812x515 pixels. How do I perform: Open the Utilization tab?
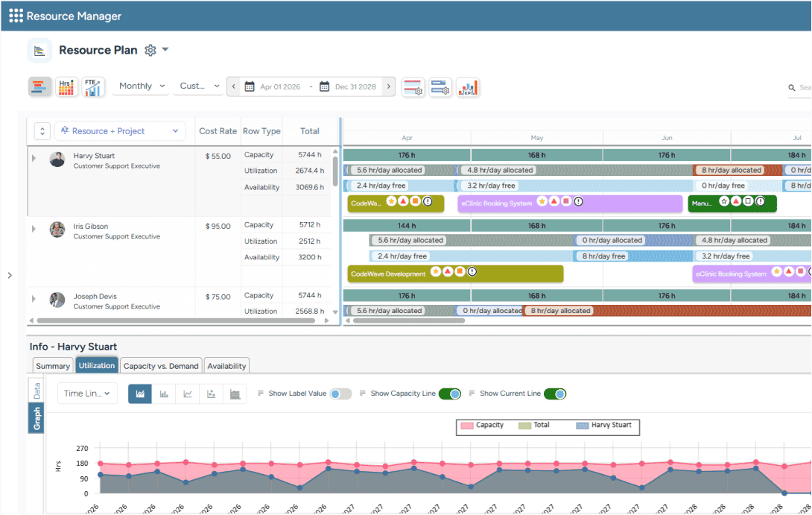pos(97,365)
